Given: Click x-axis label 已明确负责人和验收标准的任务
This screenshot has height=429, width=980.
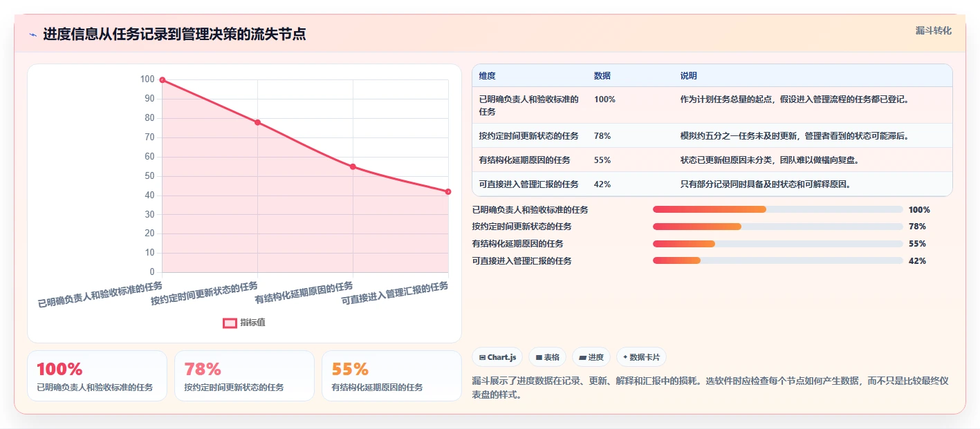Looking at the screenshot, I should coord(100,294).
